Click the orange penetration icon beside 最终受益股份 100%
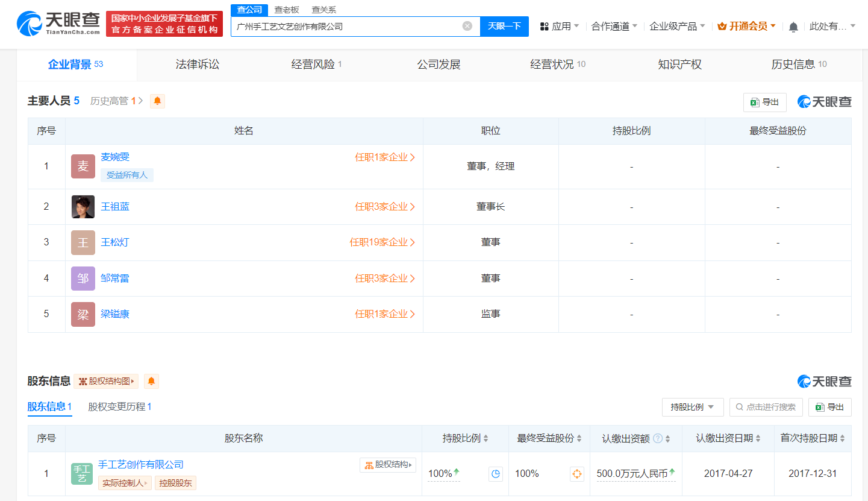 (x=576, y=474)
